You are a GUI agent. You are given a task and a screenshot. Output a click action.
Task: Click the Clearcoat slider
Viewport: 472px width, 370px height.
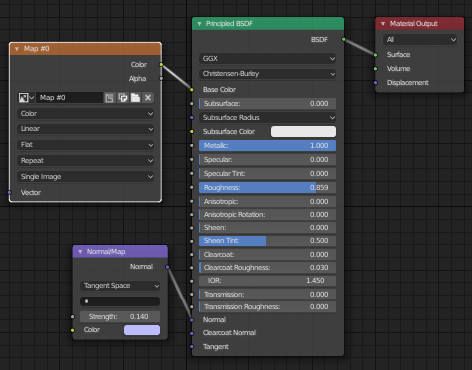(x=267, y=255)
